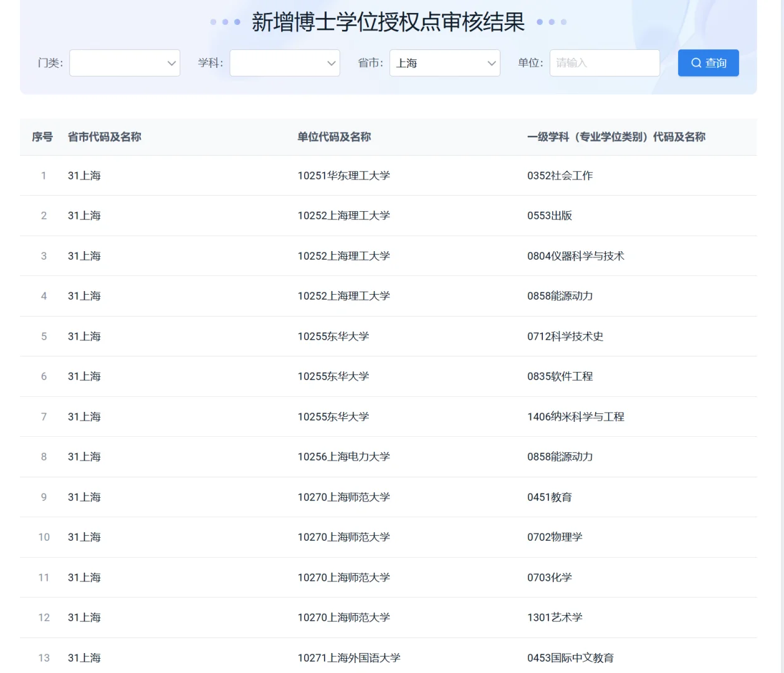This screenshot has width=784, height=673.
Task: Click the 序号 column header
Action: [x=42, y=137]
